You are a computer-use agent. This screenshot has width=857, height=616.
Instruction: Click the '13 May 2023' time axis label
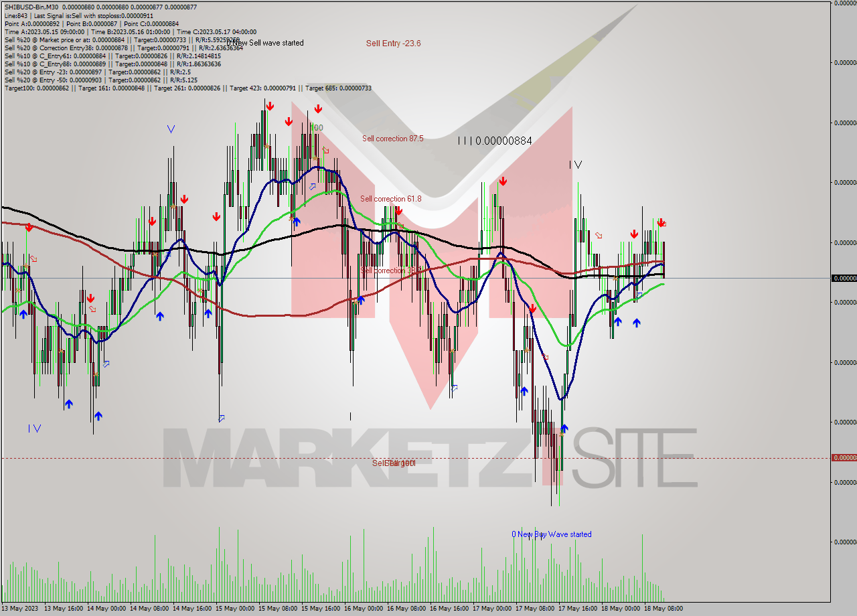point(20,609)
